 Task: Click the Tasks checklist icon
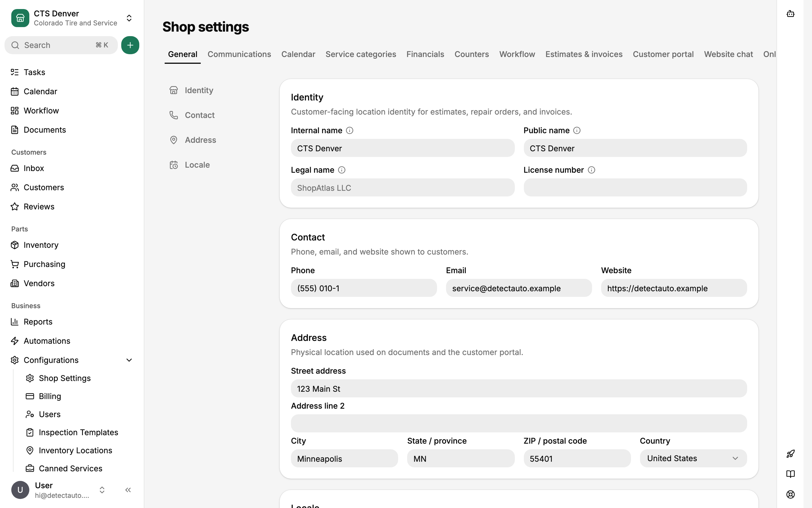(x=15, y=72)
